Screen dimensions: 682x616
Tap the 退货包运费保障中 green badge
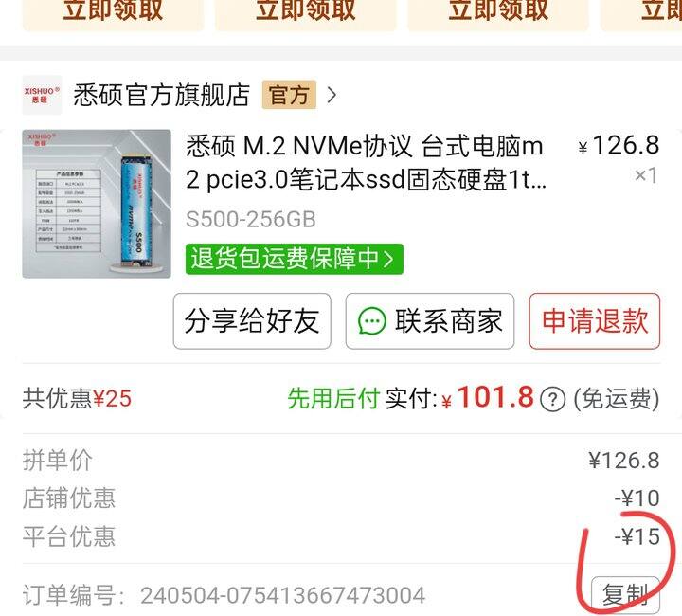click(x=294, y=259)
